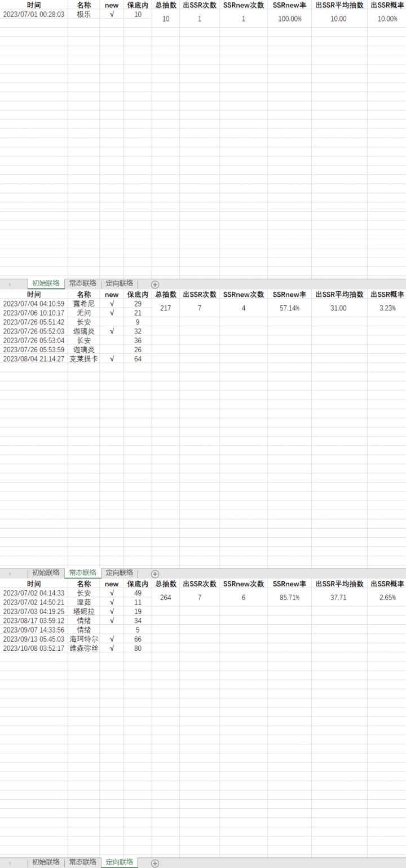Select the SSR probability cell 10.00%
The height and width of the screenshot is (868, 406).
coord(387,19)
